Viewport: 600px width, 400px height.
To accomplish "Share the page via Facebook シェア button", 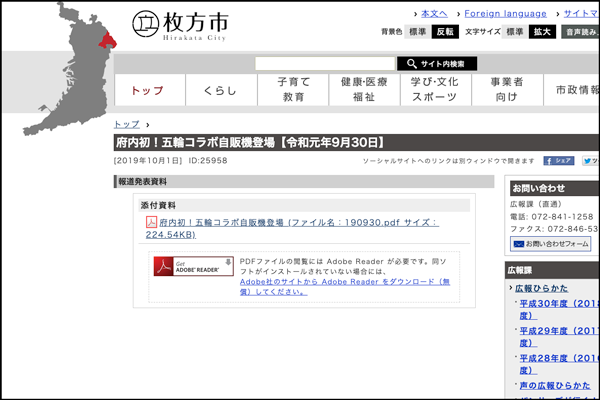I will click(558, 160).
